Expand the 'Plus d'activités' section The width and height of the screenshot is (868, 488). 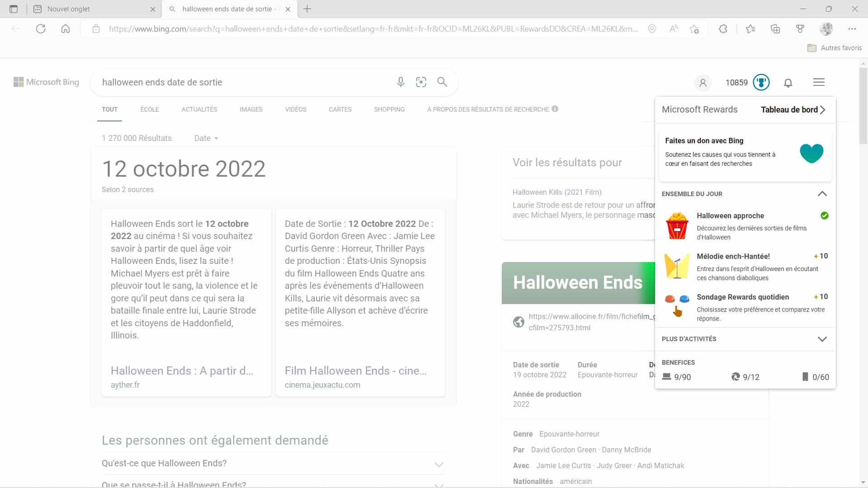click(x=821, y=338)
